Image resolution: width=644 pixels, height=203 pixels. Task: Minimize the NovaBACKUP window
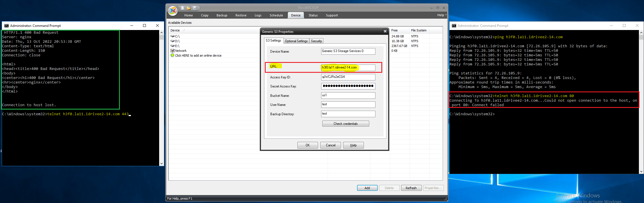coord(432,8)
